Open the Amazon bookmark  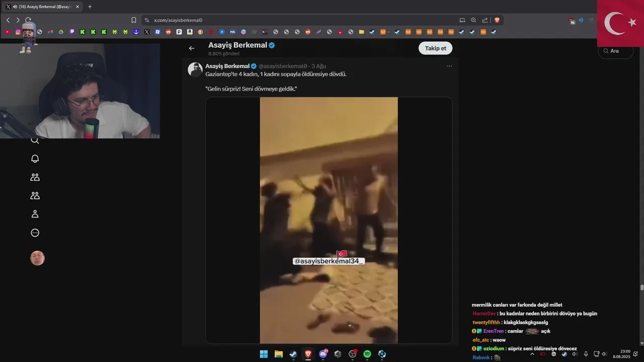pyautogui.click(x=190, y=32)
